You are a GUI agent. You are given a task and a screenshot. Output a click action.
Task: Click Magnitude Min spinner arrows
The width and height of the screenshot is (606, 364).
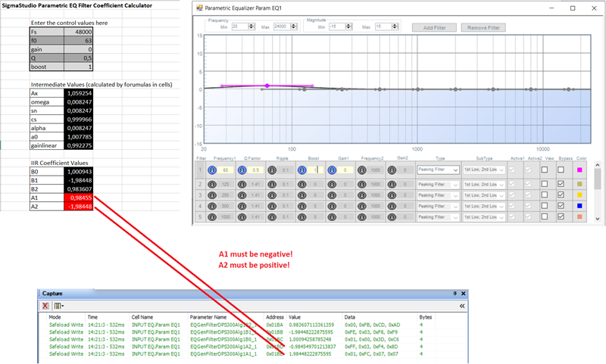point(348,26)
